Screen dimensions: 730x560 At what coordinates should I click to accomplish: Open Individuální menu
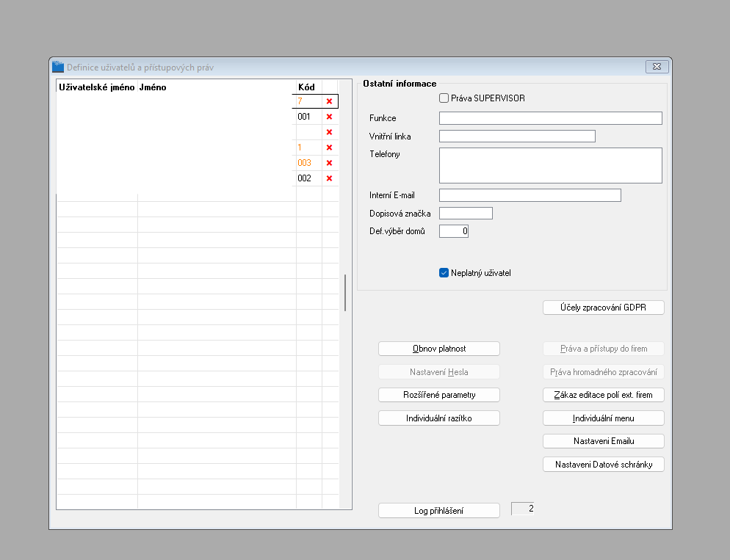[604, 418]
